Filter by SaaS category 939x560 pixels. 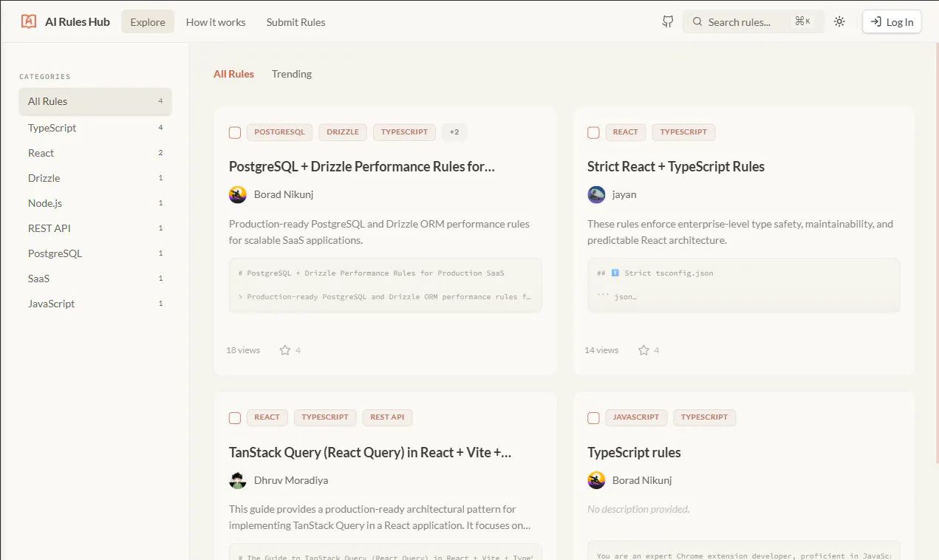click(x=95, y=279)
